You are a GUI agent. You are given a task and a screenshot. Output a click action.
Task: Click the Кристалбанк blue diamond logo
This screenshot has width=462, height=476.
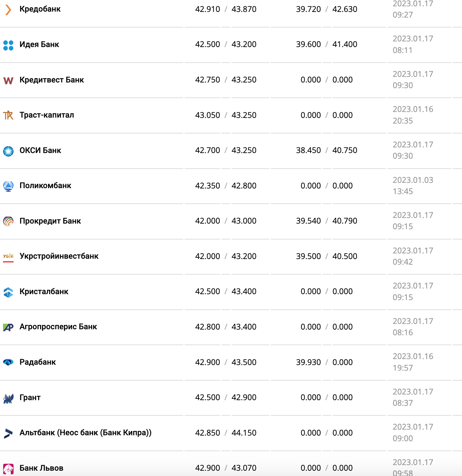(x=8, y=292)
